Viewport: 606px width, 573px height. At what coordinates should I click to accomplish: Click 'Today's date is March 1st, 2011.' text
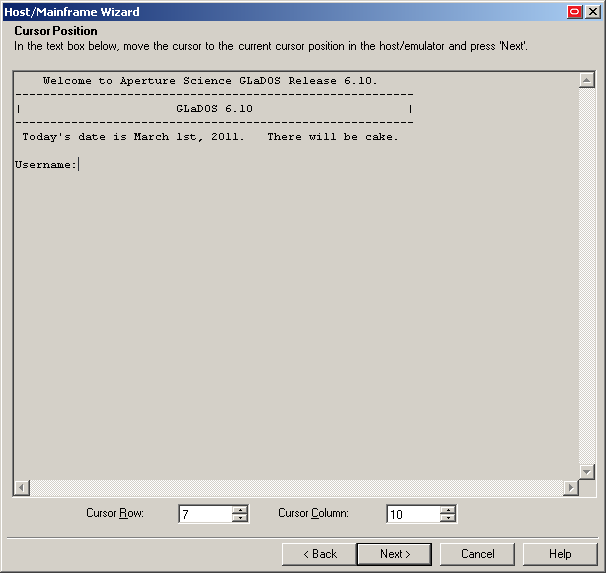[x=133, y=137]
